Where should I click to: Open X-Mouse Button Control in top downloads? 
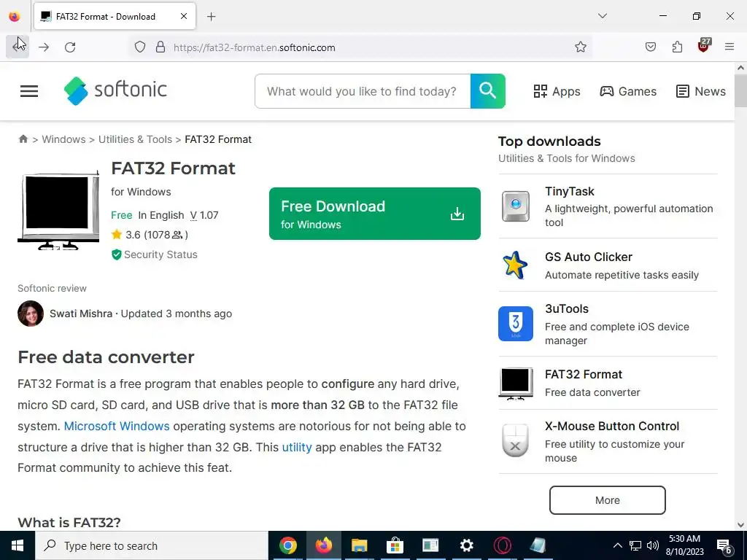click(612, 426)
